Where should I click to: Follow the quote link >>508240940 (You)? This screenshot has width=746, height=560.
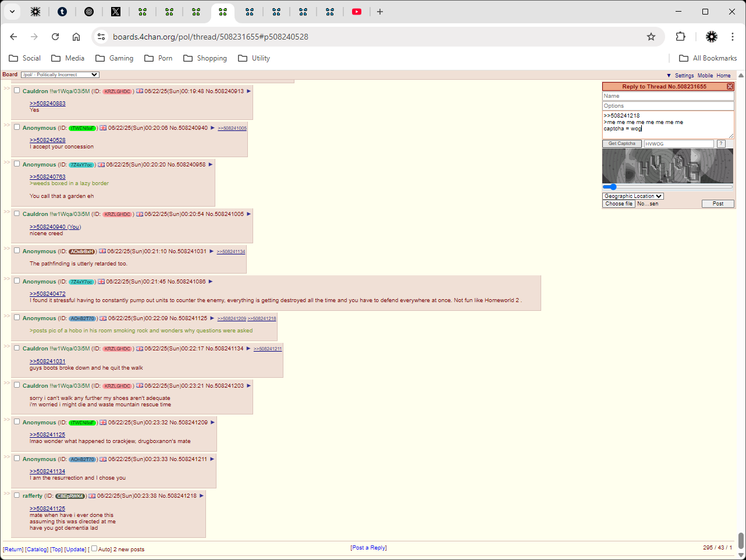[x=55, y=227]
